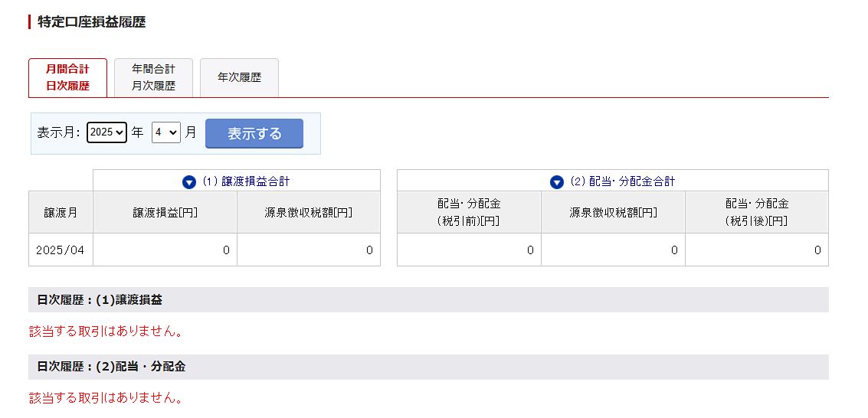
Task: Click the 譲渡月 column header
Action: coord(61,212)
